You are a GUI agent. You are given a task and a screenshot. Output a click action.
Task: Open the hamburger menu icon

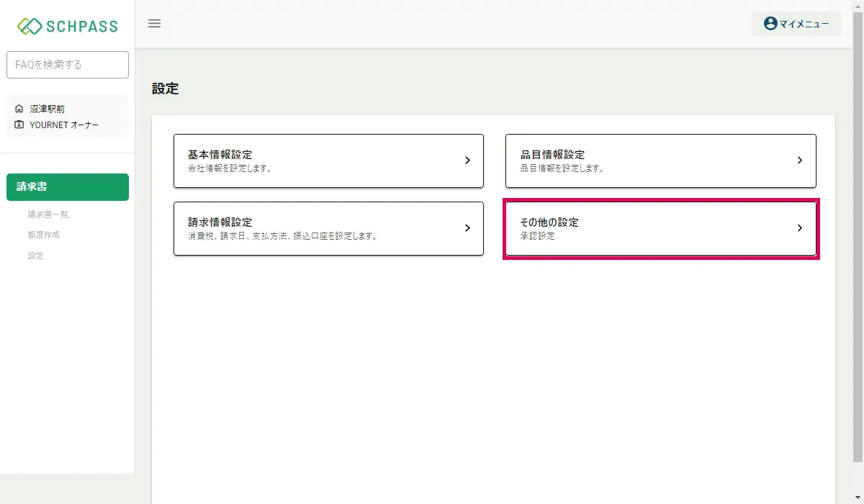click(154, 23)
